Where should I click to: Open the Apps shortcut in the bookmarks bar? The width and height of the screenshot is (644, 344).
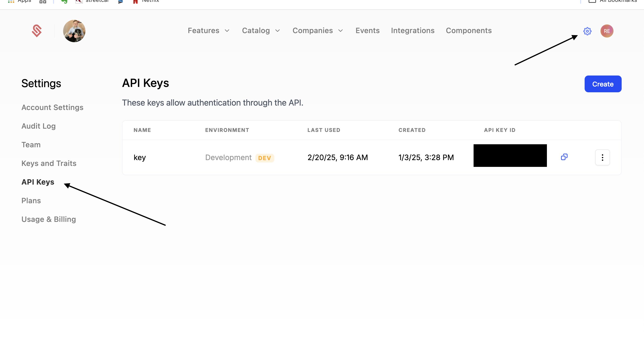point(20,1)
